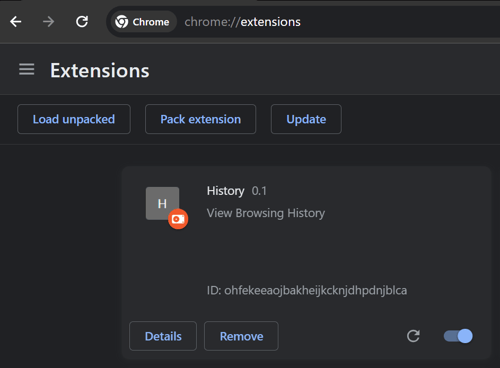This screenshot has width=500, height=368.
Task: Click the Chrome site info chip
Action: click(143, 22)
